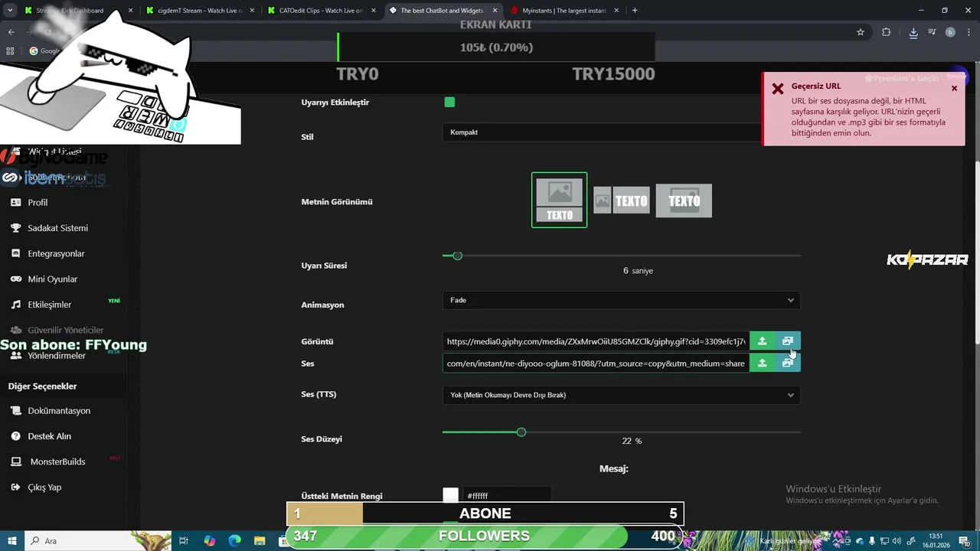Open the Ses (TTS) dropdown
980x551 pixels.
tap(621, 395)
